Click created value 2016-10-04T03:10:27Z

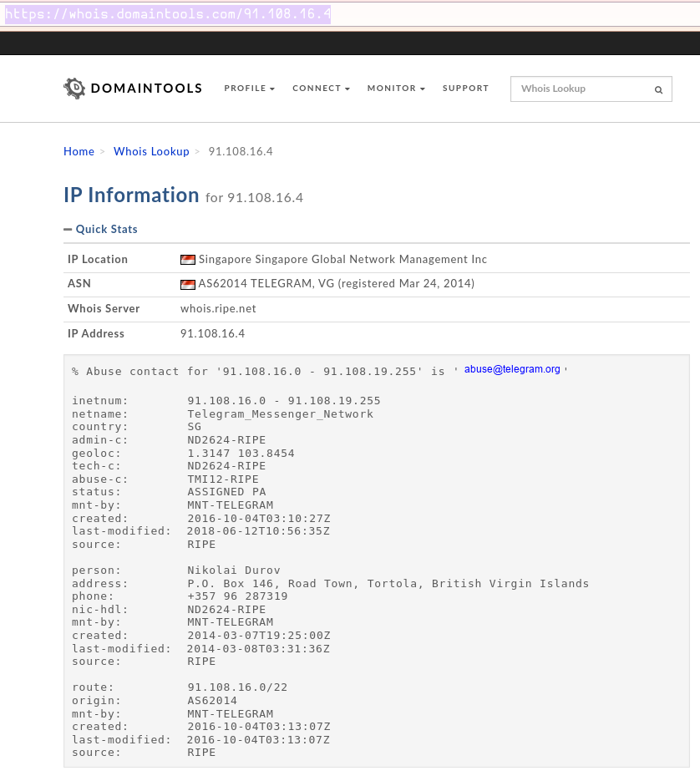point(259,519)
